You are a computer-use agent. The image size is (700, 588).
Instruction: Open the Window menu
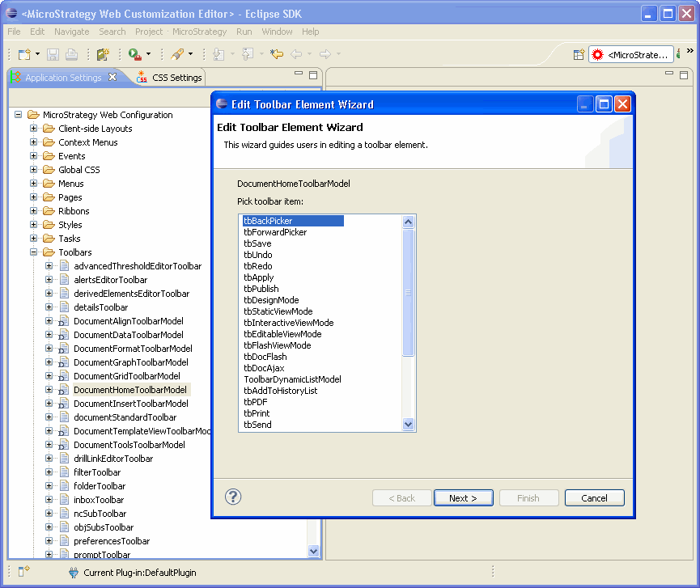click(x=277, y=32)
